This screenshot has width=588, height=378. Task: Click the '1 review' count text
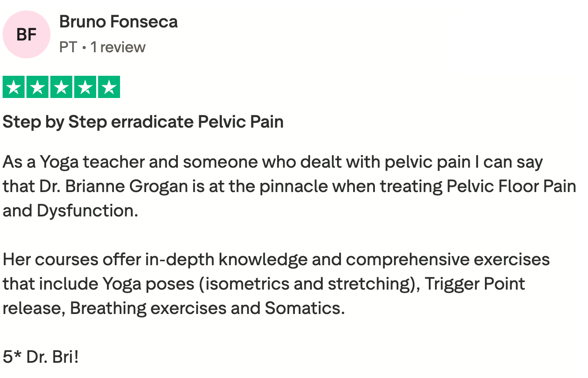pos(118,47)
